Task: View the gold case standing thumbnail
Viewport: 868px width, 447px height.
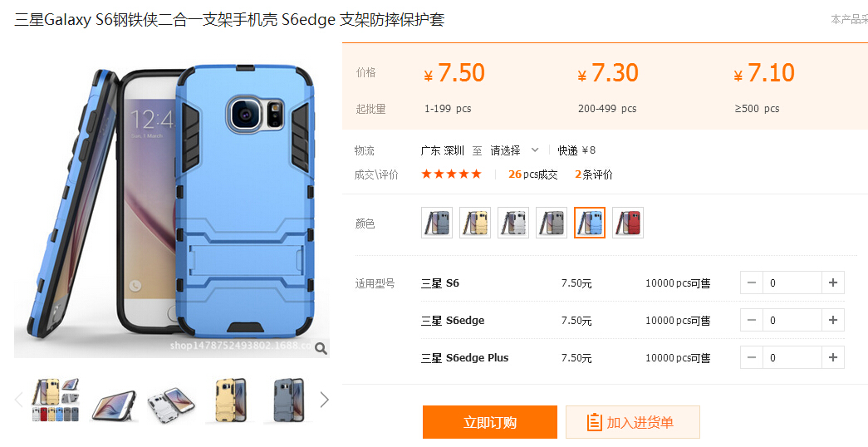Action: pos(230,400)
